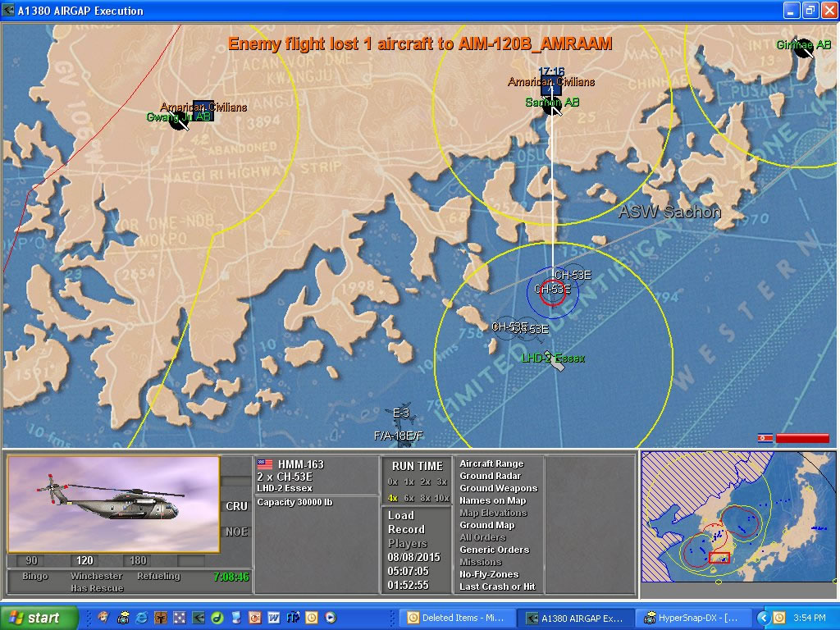Image resolution: width=840 pixels, height=630 pixels.
Task: Toggle the No-Fly-Zones overlay
Action: 488,574
